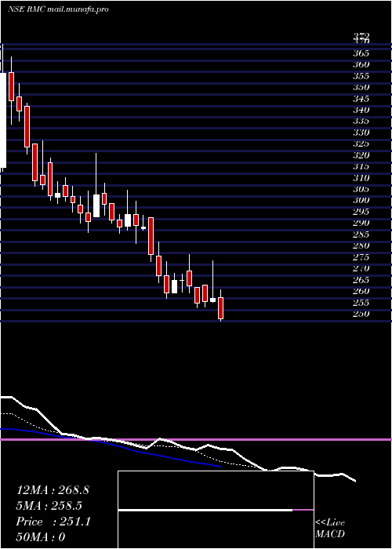Click the 325 price axis label
Image resolution: width=392 pixels, height=549 pixels.
(x=361, y=144)
